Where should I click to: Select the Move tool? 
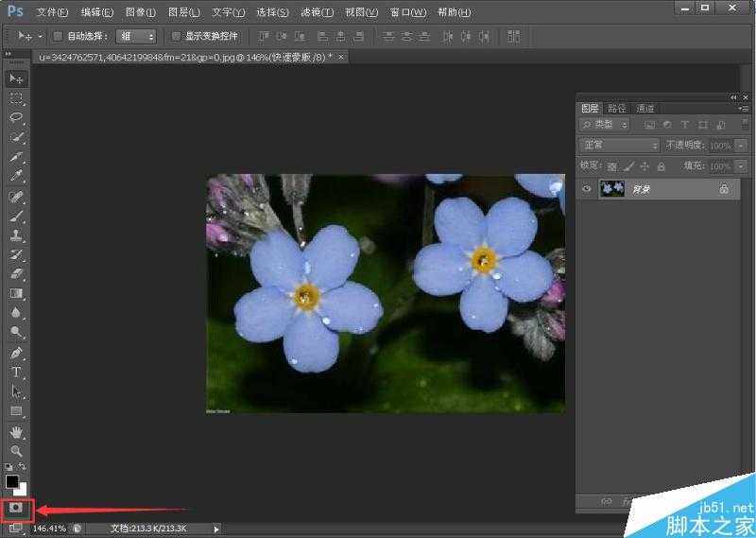tap(16, 78)
